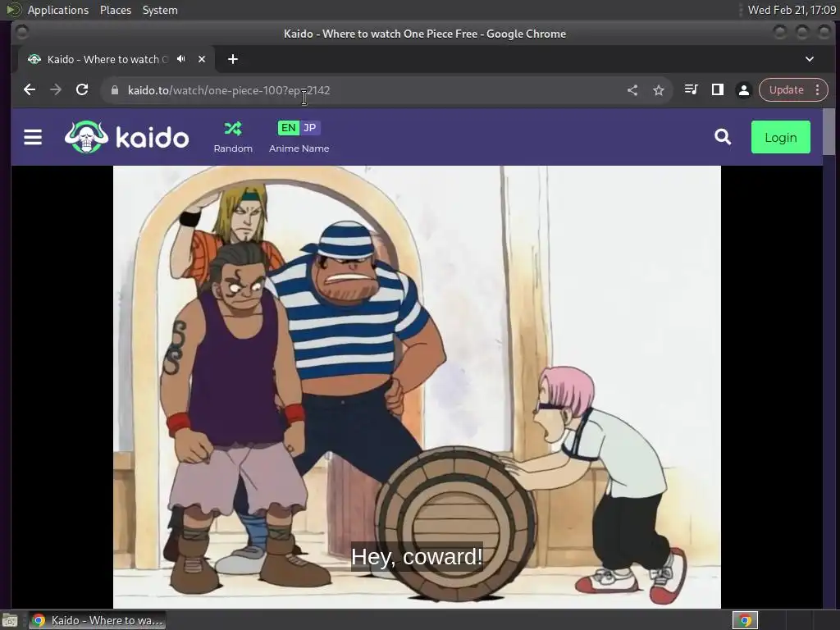Reload the Kaido page
Viewport: 840px width, 630px height.
click(82, 90)
